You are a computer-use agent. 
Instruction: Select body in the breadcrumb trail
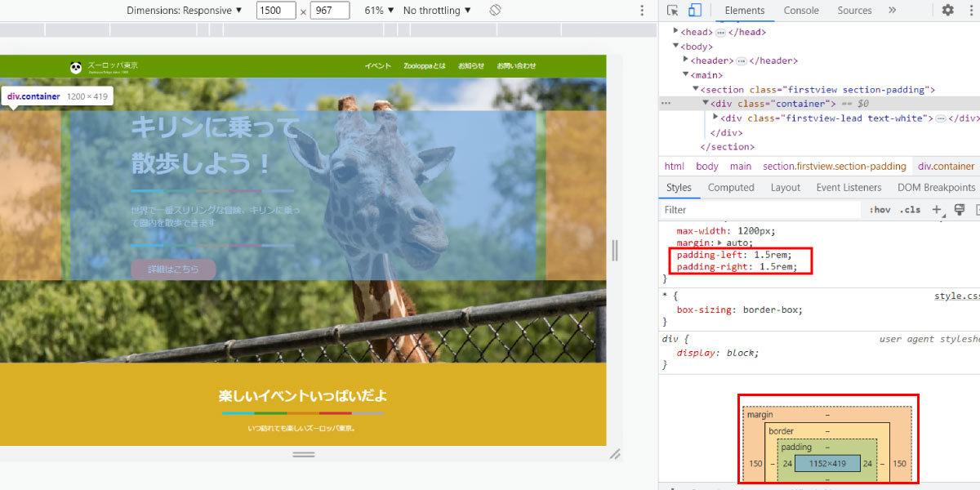point(707,167)
